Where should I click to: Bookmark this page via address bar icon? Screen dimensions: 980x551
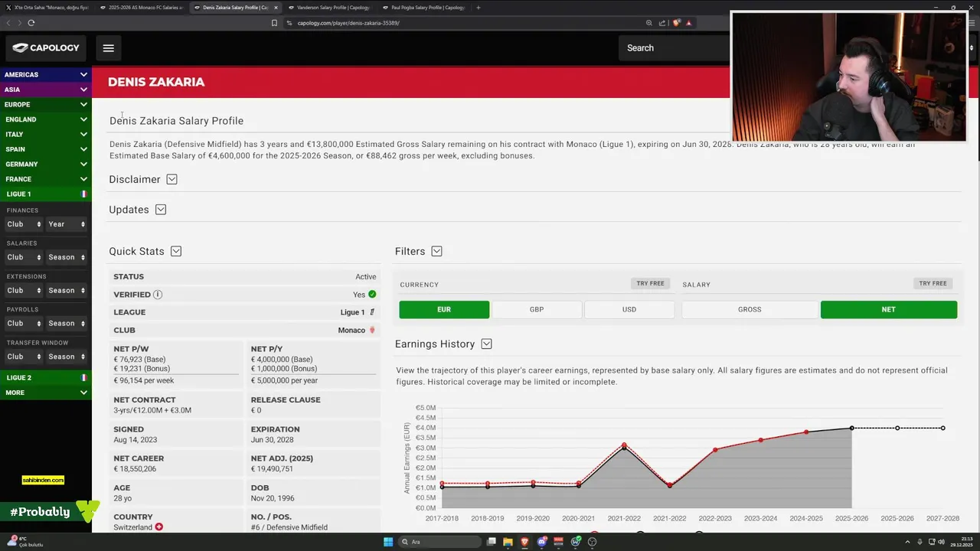click(274, 23)
